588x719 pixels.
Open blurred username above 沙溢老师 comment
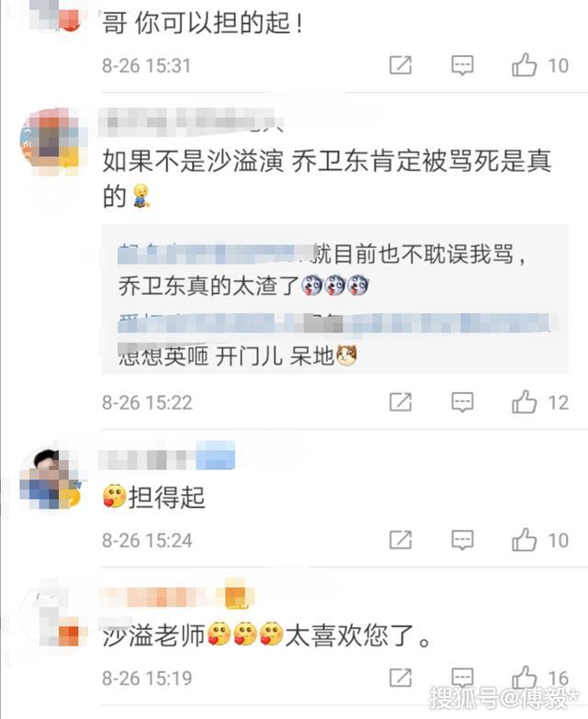176,593
